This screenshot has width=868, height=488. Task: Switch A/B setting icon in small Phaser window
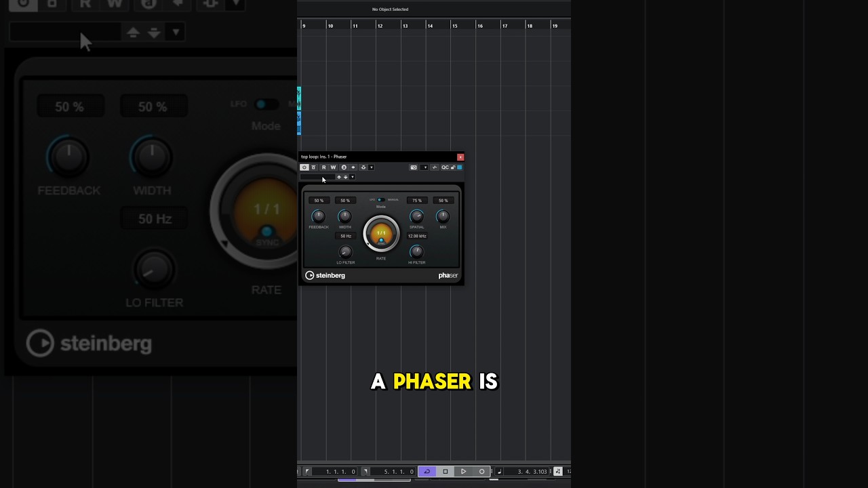344,167
